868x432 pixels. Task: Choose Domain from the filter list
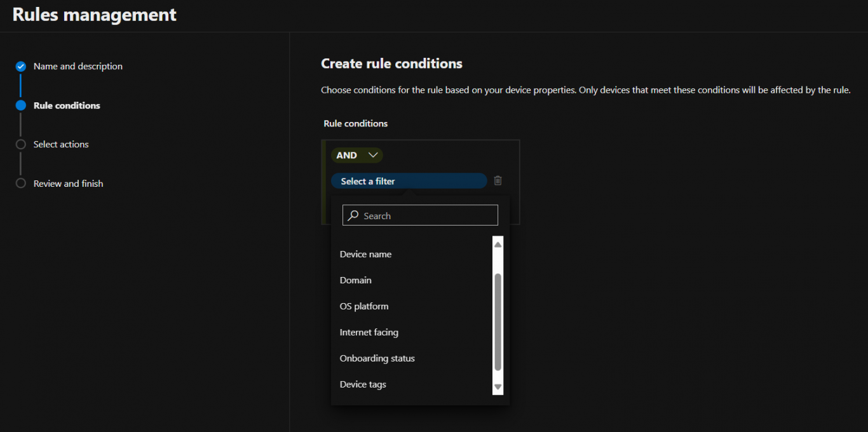(x=356, y=280)
